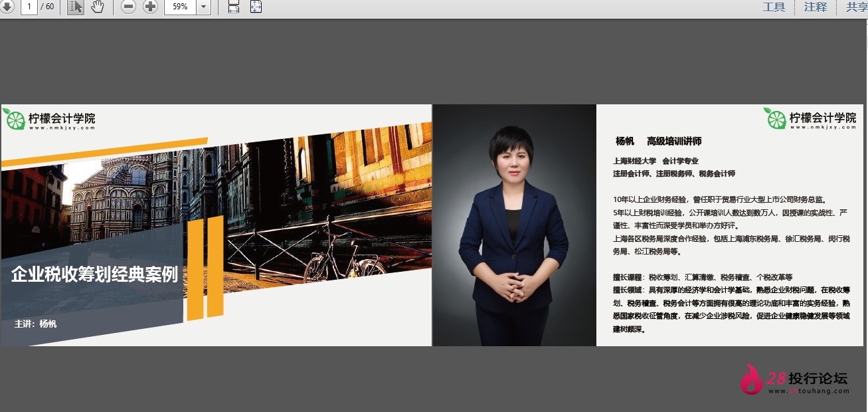Screen dimensions: 868x412
Task: Click the fit width scrolling icon
Action: pyautogui.click(x=234, y=7)
